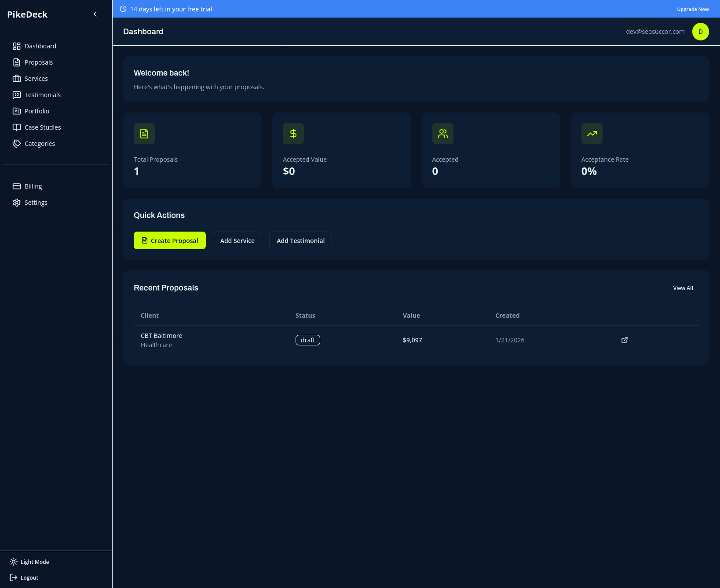Click the draft status badge
This screenshot has height=588, width=720.
tap(307, 340)
